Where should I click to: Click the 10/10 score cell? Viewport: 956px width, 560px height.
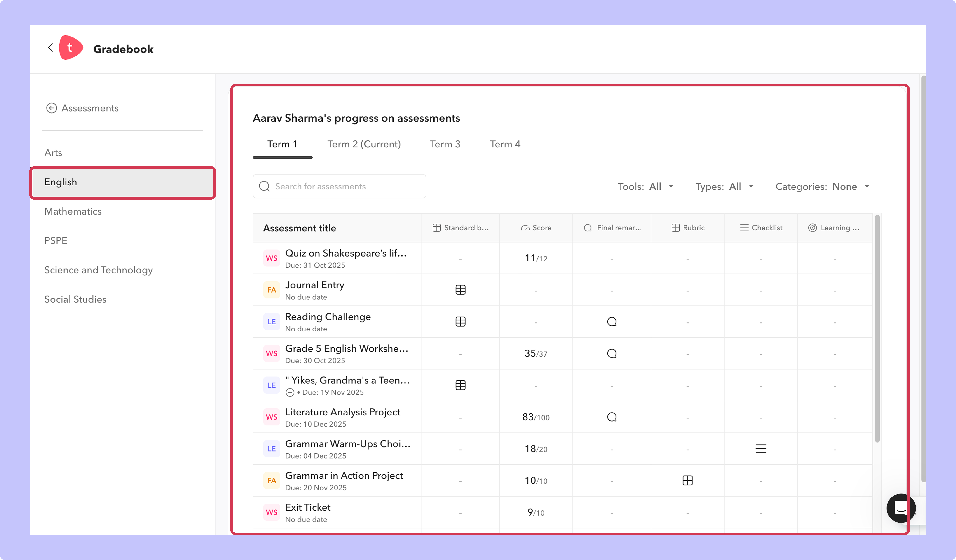click(536, 481)
